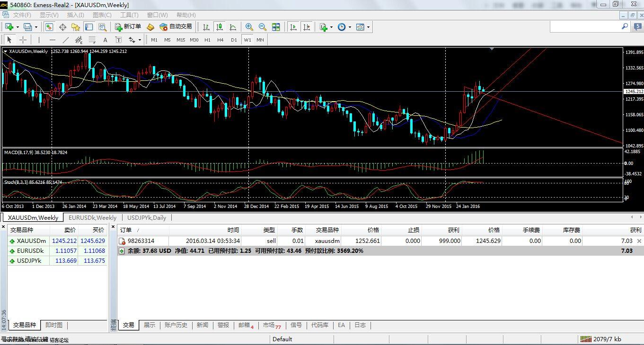Expand the Periods clock dropdown arrow
644x345 pixels.
click(x=350, y=27)
